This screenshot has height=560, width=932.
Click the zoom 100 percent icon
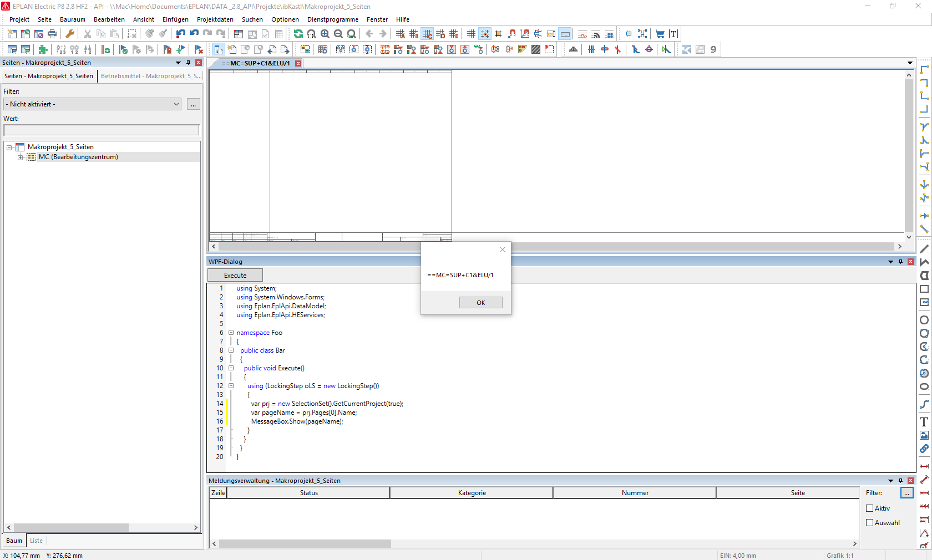point(352,34)
